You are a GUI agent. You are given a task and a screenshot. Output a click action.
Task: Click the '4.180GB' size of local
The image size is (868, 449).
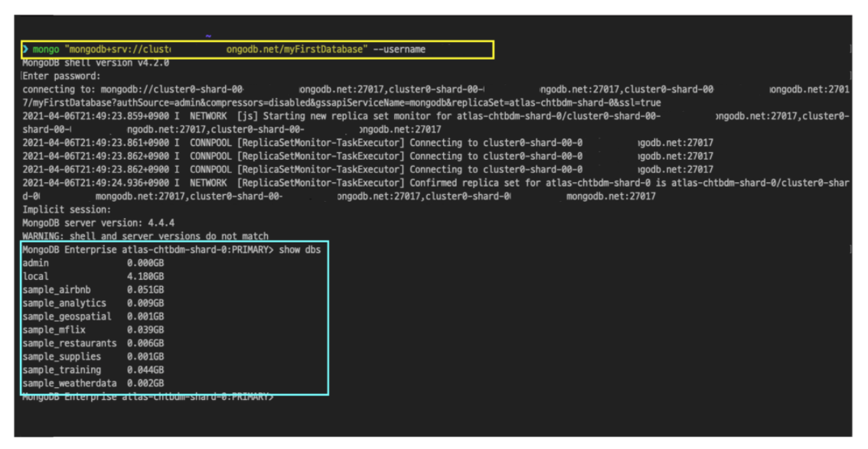pyautogui.click(x=145, y=276)
